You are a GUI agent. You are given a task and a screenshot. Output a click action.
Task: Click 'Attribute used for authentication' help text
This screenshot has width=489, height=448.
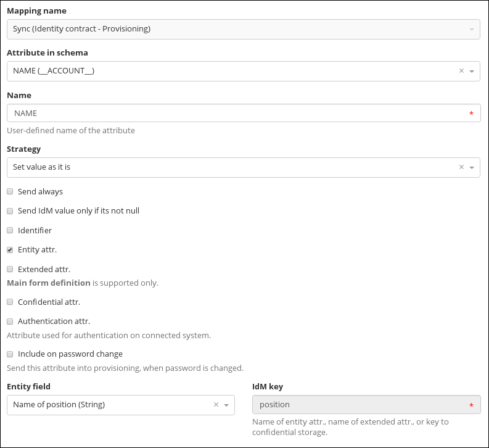pos(109,335)
